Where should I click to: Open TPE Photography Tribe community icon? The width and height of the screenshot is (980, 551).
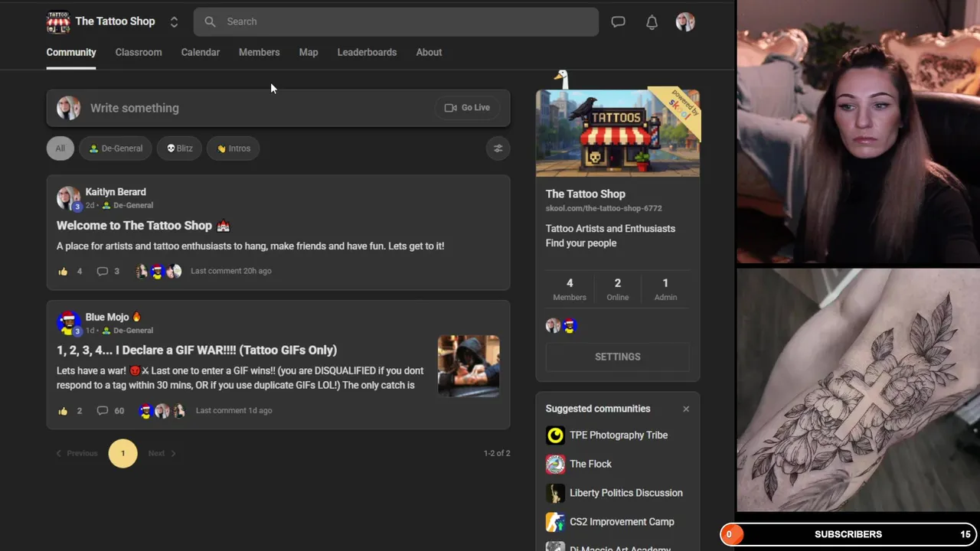pyautogui.click(x=555, y=435)
